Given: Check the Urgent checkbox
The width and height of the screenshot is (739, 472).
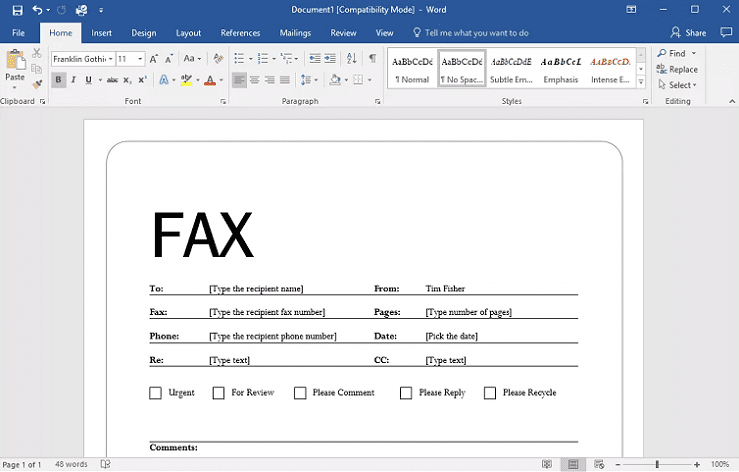Looking at the screenshot, I should point(156,393).
